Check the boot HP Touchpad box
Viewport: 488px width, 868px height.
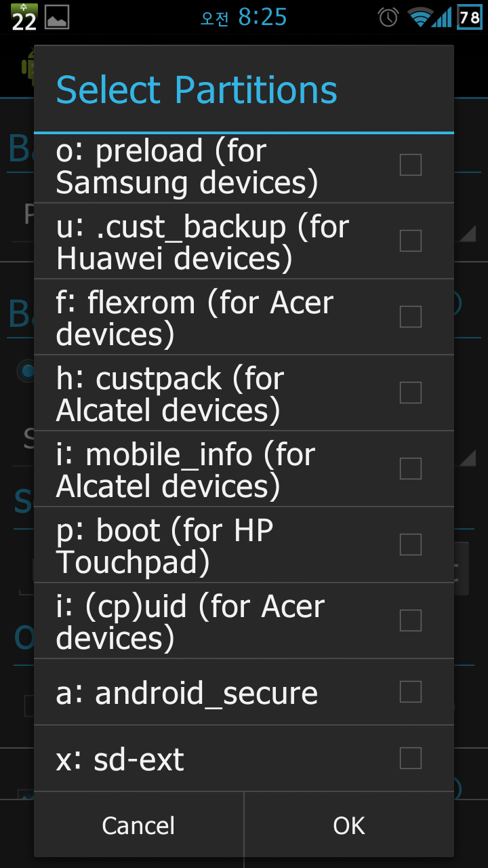click(411, 545)
